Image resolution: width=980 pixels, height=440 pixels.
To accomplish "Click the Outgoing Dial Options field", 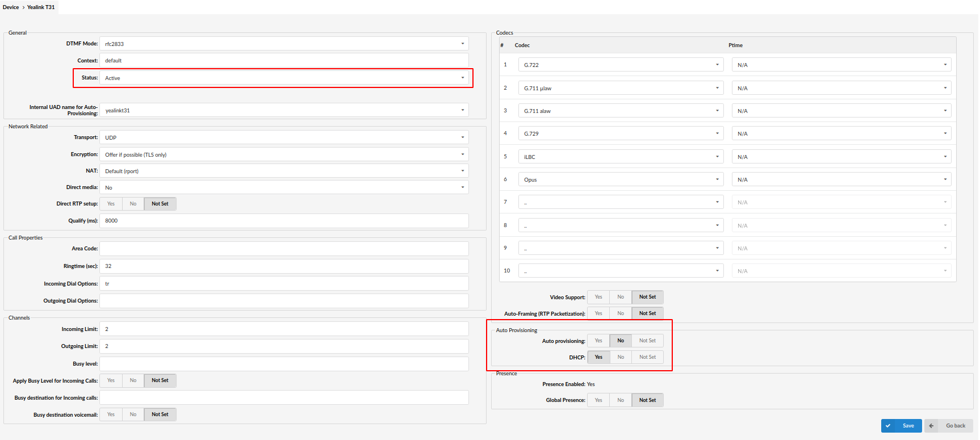I will click(x=284, y=301).
